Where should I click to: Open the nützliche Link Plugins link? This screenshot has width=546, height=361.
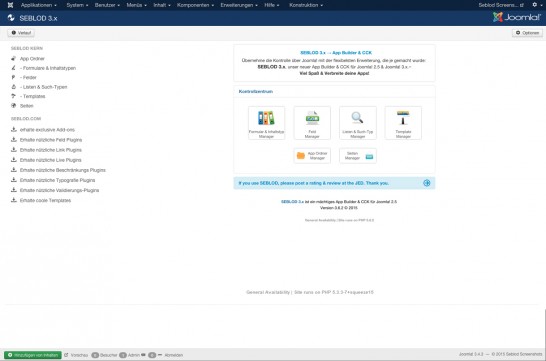50,150
